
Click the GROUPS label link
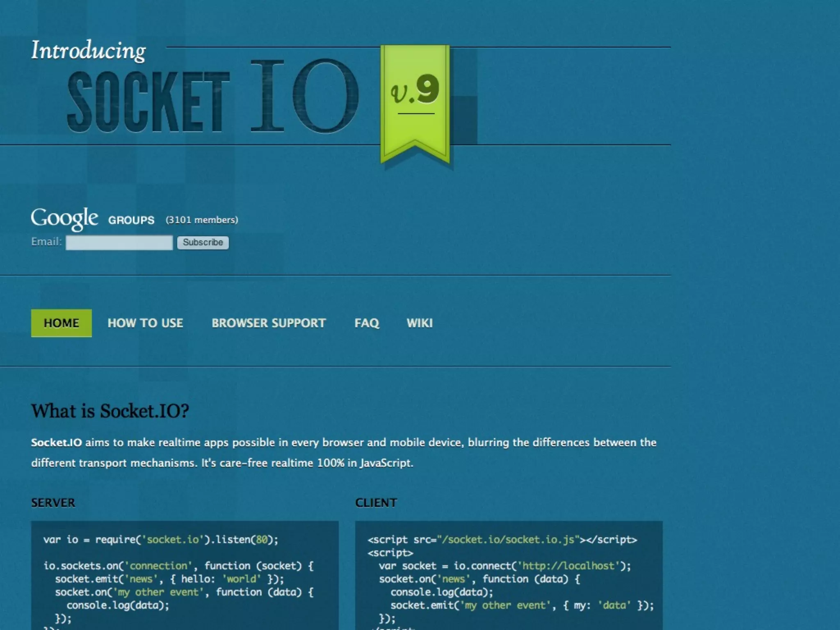pyautogui.click(x=131, y=220)
